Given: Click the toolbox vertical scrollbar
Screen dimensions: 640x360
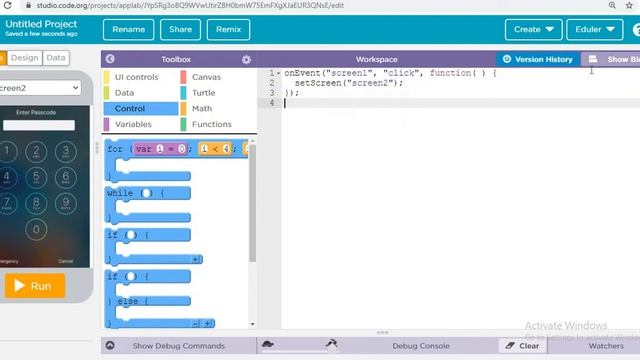Looking at the screenshot, I should pos(253,204).
